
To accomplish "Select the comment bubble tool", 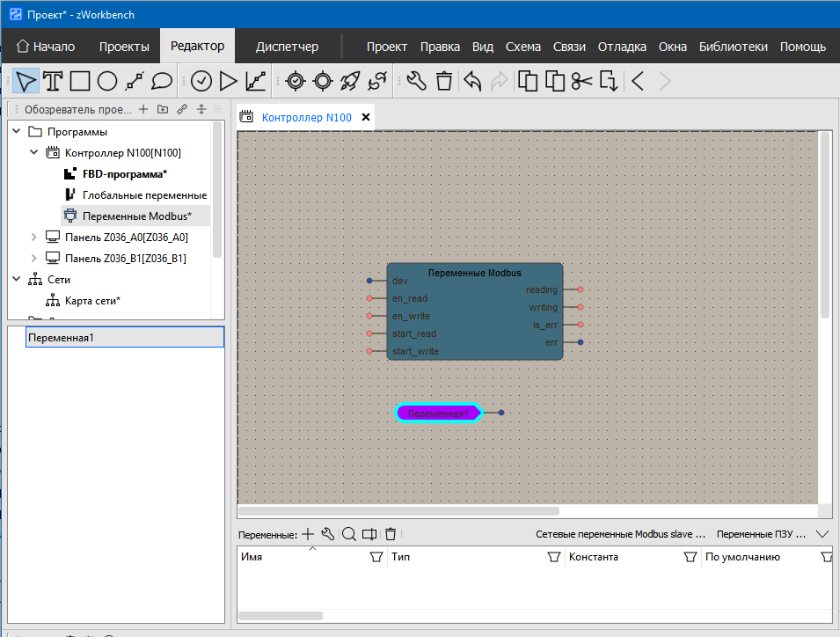I will click(162, 80).
